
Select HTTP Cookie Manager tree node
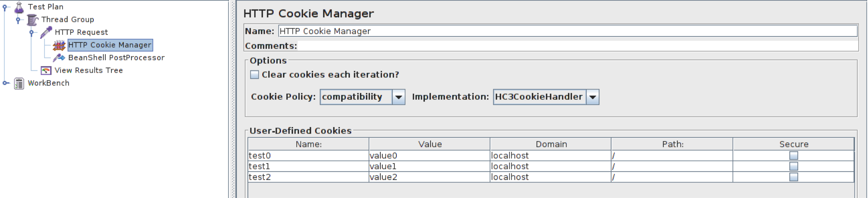click(x=110, y=45)
